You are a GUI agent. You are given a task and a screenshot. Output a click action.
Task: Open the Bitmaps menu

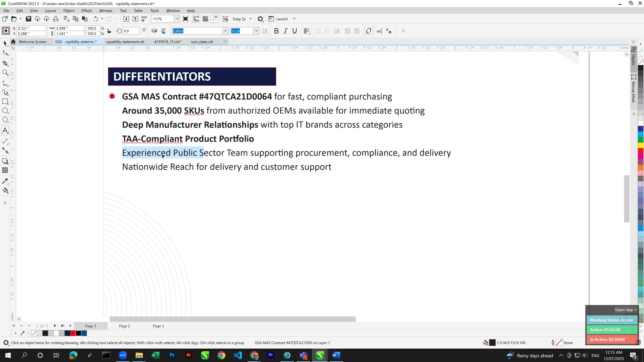pyautogui.click(x=106, y=11)
